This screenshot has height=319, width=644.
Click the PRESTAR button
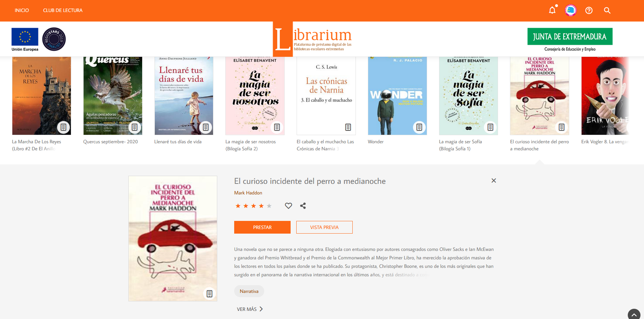click(262, 227)
